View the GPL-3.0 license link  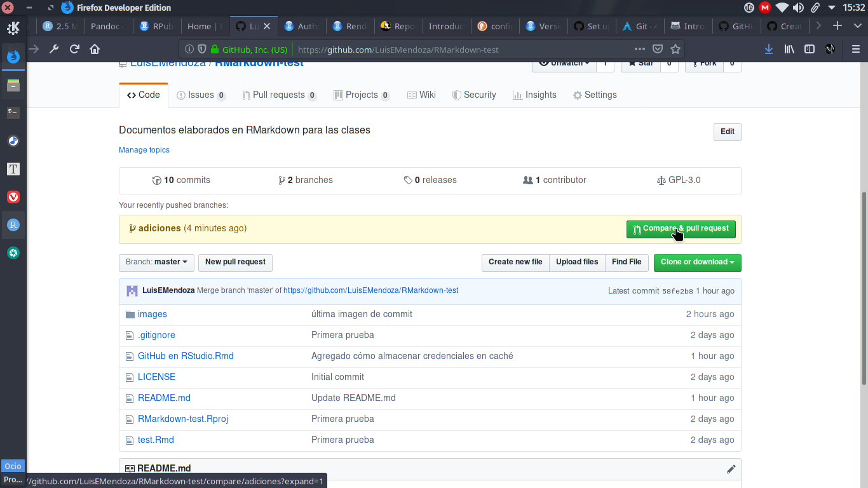[x=679, y=180]
